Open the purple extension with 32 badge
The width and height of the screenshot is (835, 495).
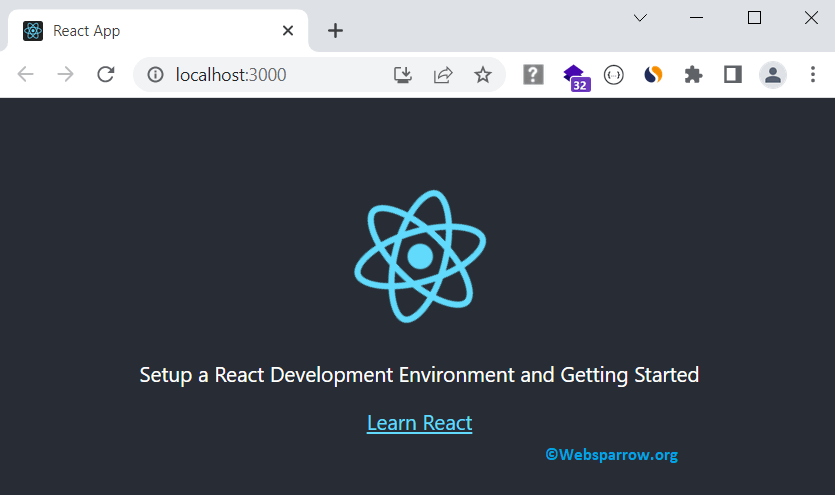tap(576, 77)
